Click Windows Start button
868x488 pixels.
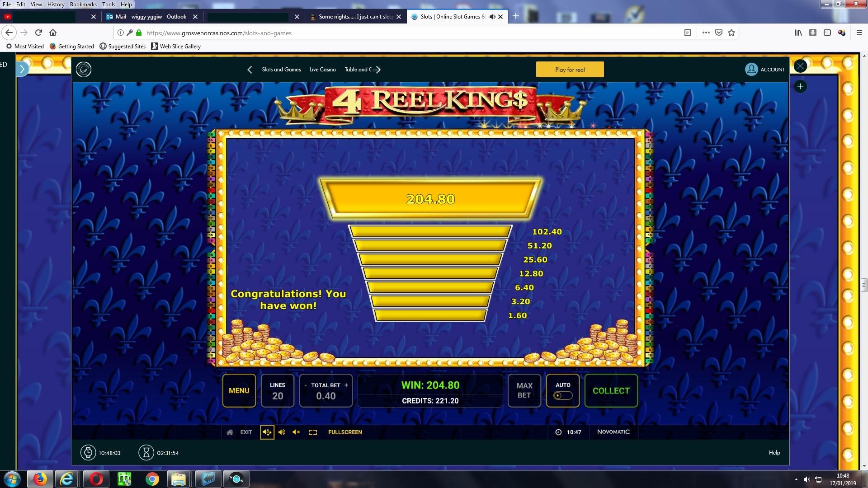[12, 479]
